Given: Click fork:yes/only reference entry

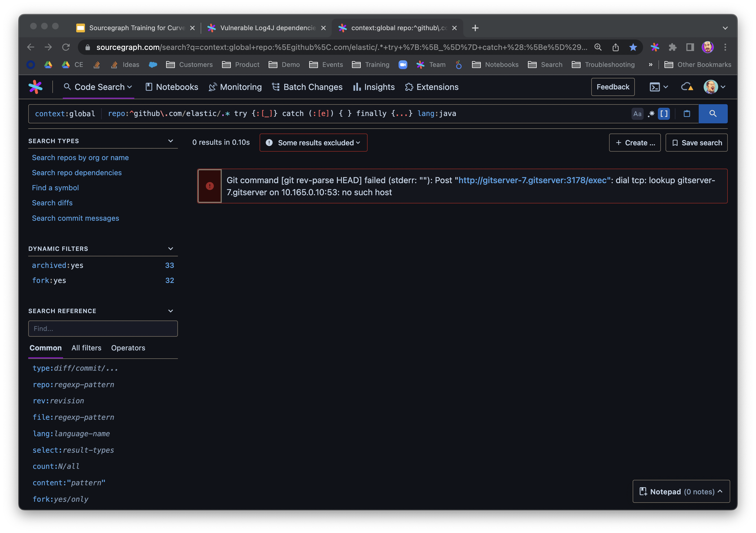Looking at the screenshot, I should point(60,499).
